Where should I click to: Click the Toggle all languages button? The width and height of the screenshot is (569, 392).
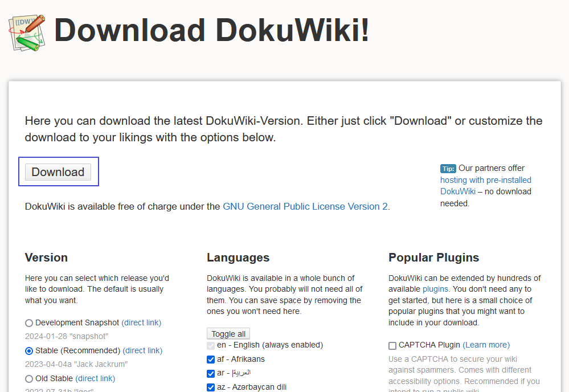point(228,333)
